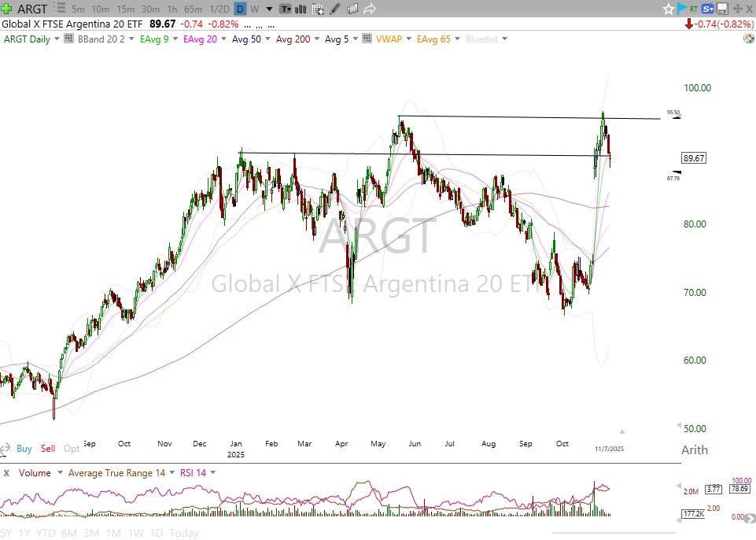Click the grid icon before BBand 20 2

69,39
